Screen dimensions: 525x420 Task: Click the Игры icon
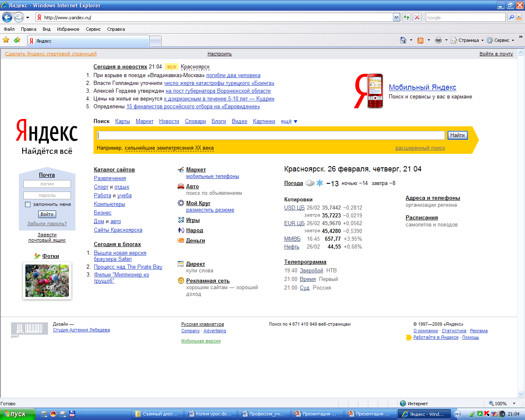click(181, 220)
